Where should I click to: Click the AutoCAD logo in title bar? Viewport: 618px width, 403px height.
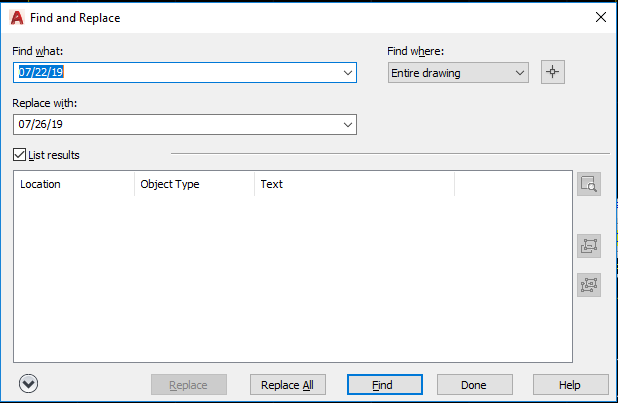(16, 17)
